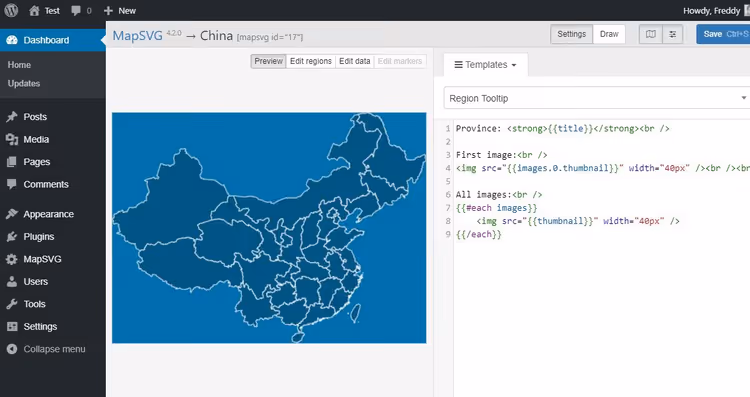Click the Tools menu label
This screenshot has height=397, width=750.
point(34,304)
